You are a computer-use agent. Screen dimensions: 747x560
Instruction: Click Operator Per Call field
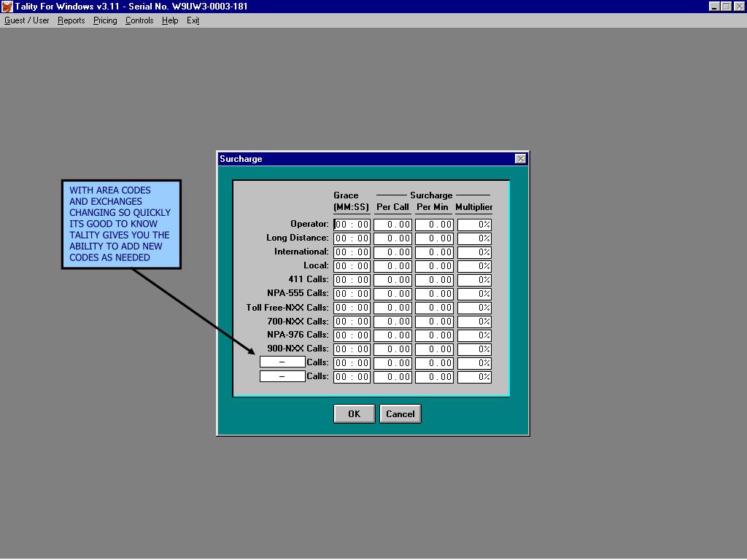393,225
